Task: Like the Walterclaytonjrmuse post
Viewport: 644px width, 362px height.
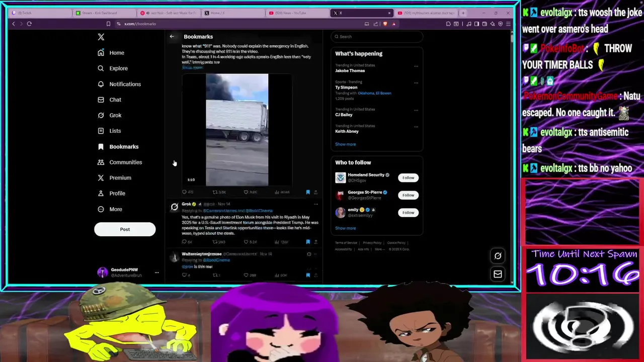Action: [251, 275]
